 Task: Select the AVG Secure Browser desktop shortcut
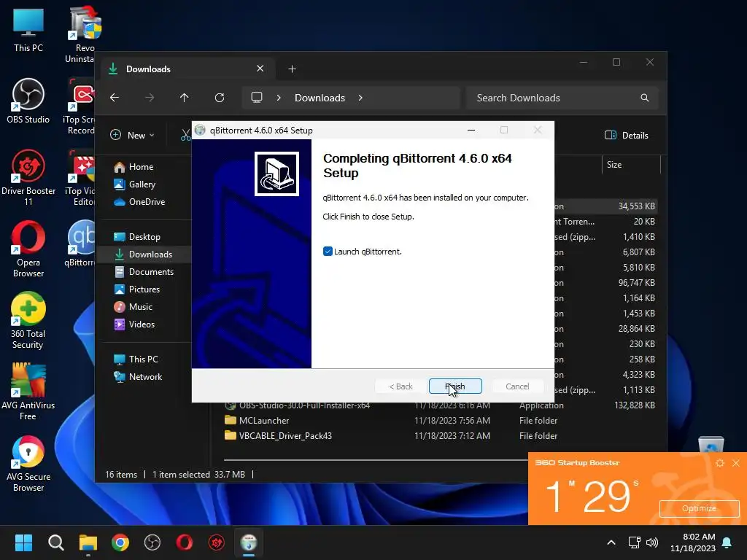(28, 464)
